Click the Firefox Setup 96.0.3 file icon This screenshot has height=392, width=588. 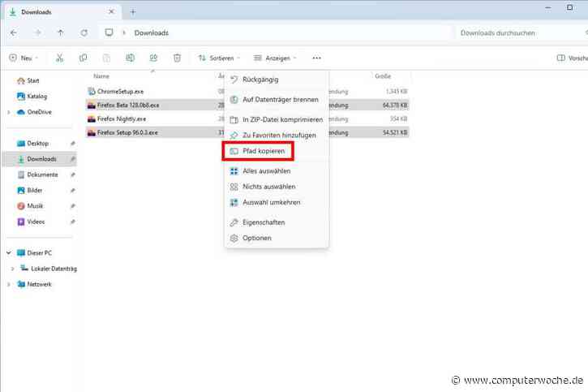pos(91,133)
